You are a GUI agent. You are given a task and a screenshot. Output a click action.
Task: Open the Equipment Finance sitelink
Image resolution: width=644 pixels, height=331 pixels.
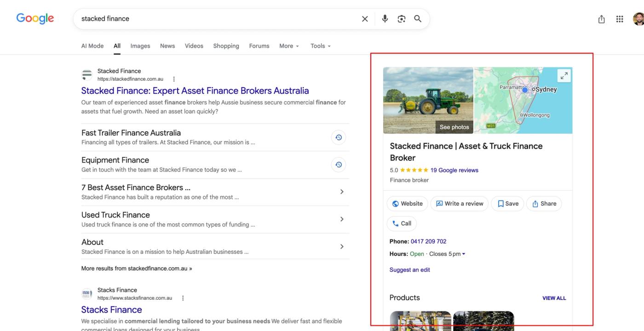pyautogui.click(x=115, y=160)
